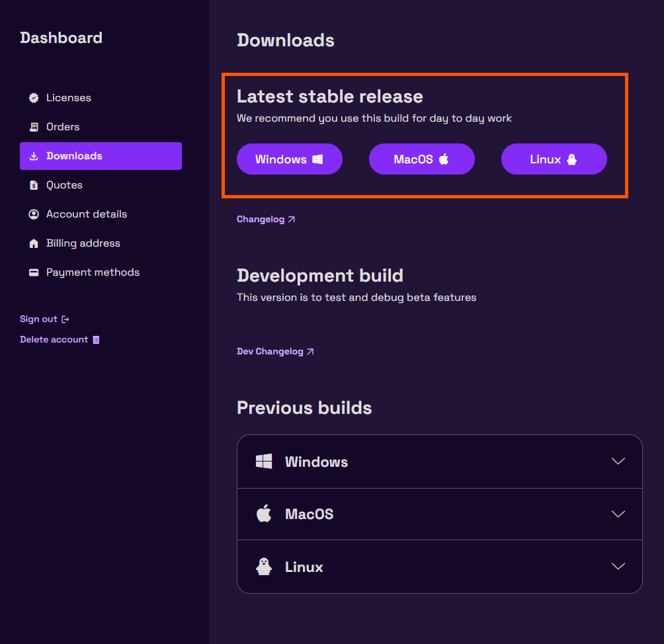
Task: Click the Apple logo in Previous builds
Action: (x=264, y=513)
